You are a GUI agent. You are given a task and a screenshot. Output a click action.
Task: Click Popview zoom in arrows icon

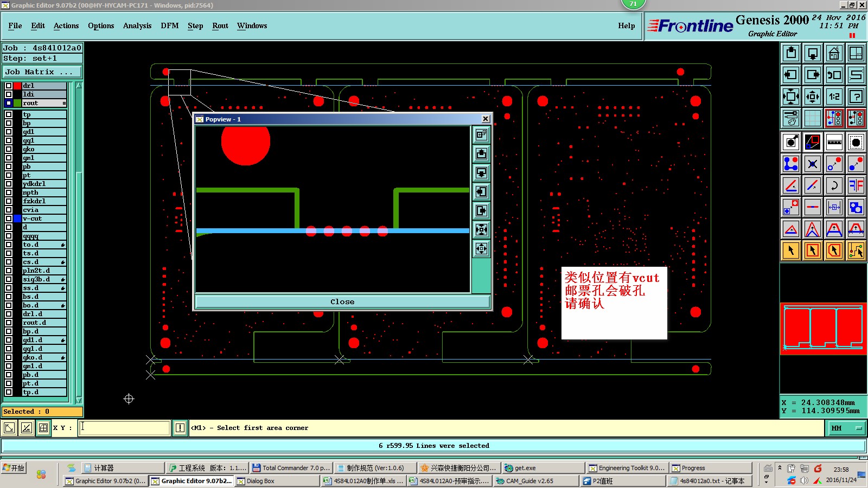pos(481,230)
